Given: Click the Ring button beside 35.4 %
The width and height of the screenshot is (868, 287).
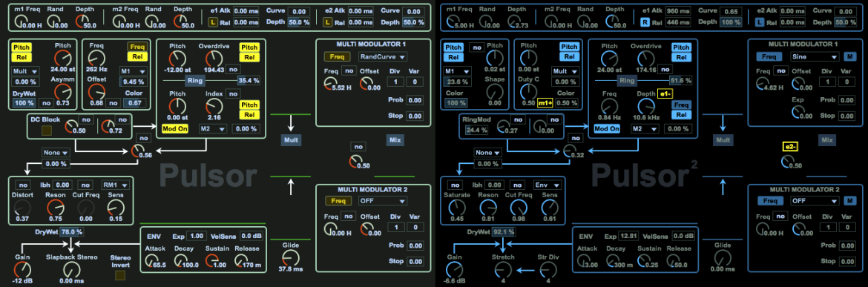Looking at the screenshot, I should (x=194, y=81).
